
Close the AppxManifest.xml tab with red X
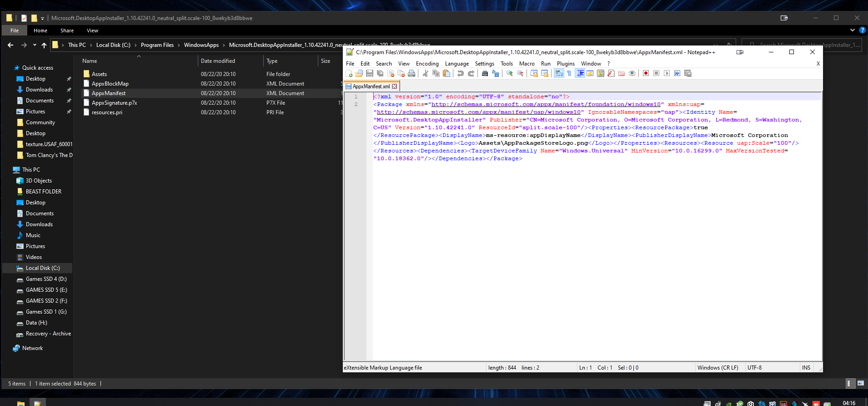pos(395,86)
